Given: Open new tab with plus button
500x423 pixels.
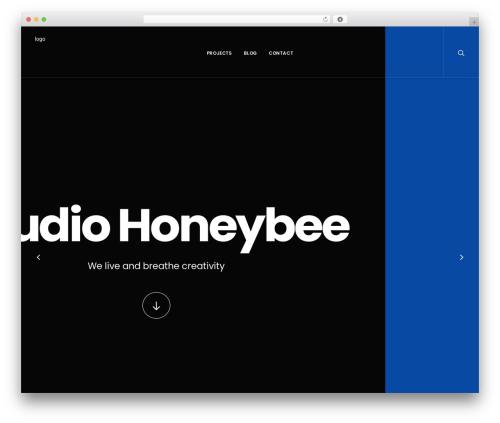Looking at the screenshot, I should click(474, 22).
